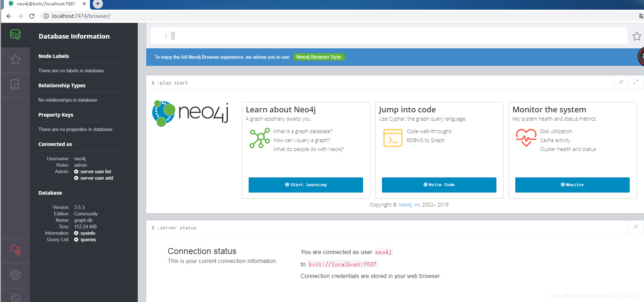
Task: Open a new browser tab with the plus button
Action: tap(98, 4)
